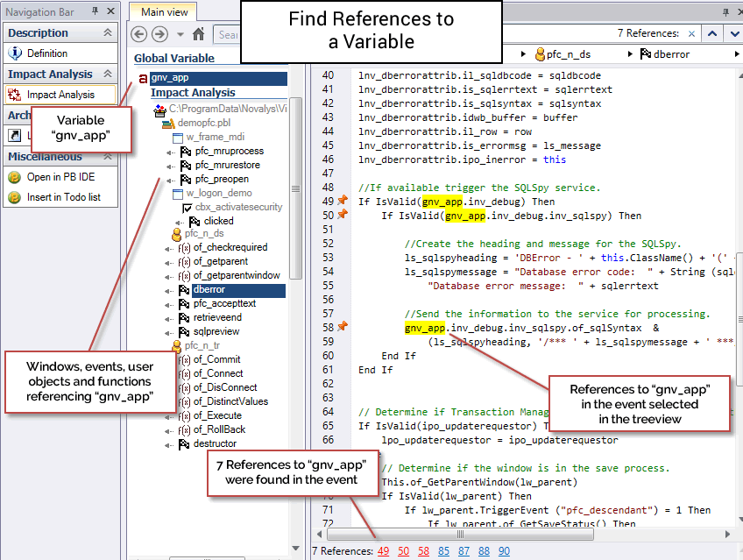Jump to next reference with down arrow

(733, 34)
